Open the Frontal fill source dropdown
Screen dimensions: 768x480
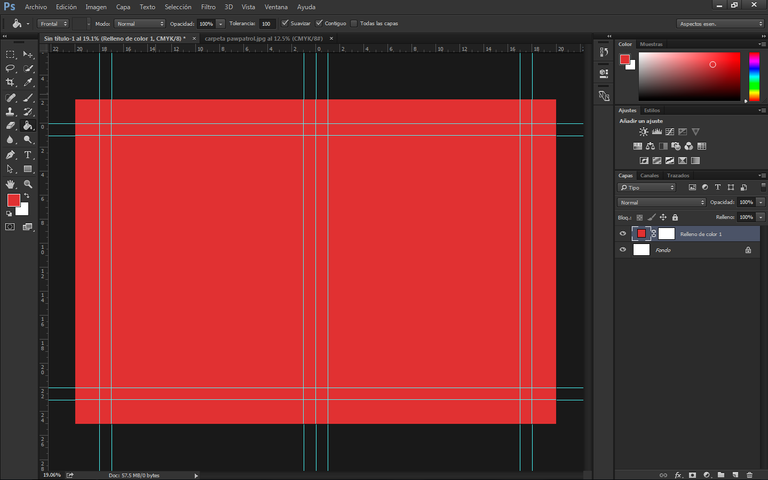point(53,24)
